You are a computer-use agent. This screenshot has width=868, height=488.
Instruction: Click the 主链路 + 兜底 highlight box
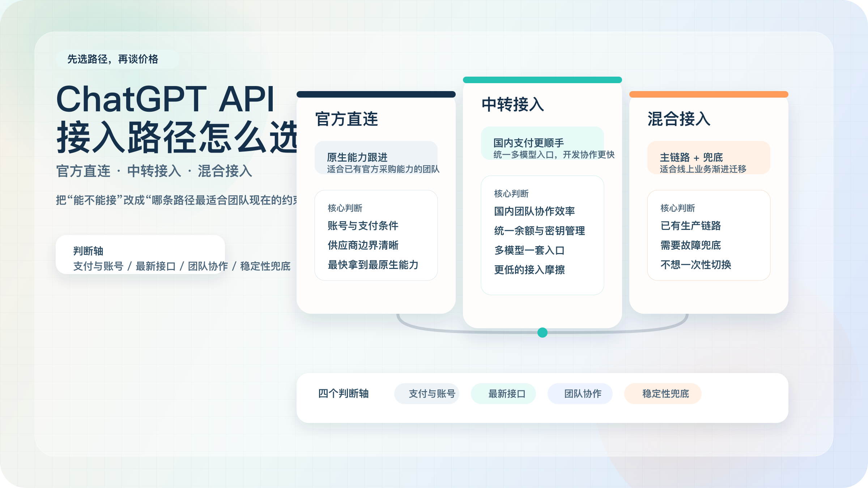709,158
